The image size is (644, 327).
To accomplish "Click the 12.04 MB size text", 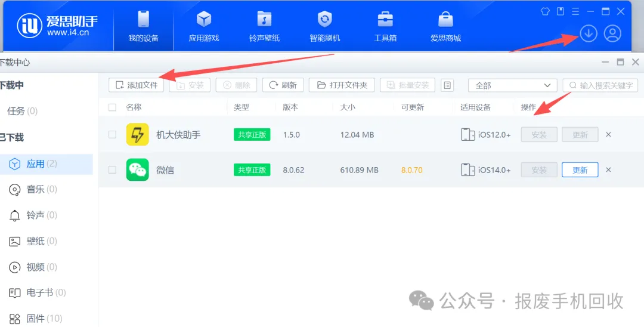I will pyautogui.click(x=357, y=135).
